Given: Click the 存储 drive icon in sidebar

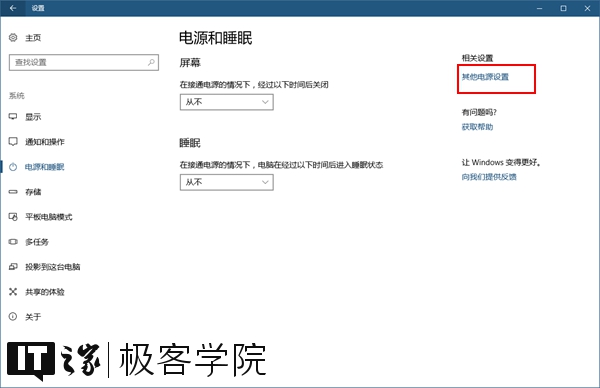Looking at the screenshot, I should (x=13, y=192).
